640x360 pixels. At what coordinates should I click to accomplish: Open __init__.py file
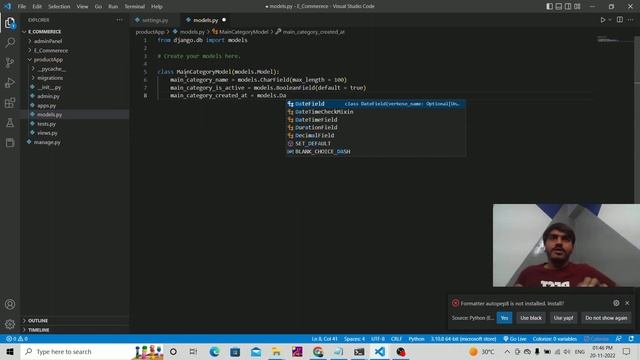(x=49, y=87)
